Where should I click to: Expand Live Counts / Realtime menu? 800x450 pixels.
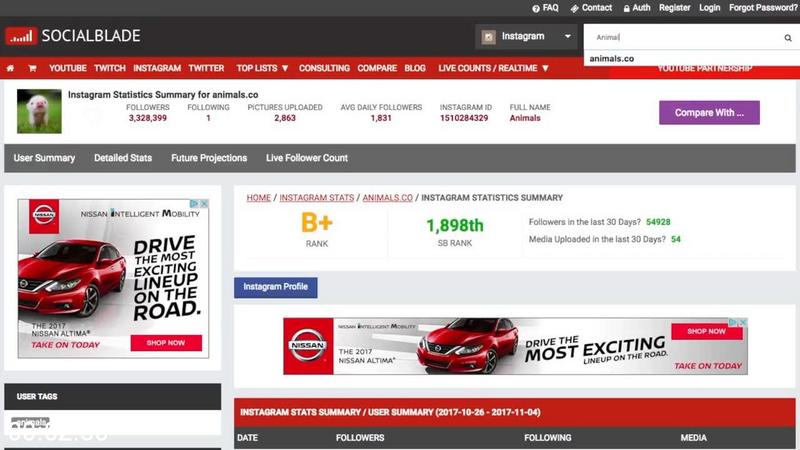point(493,68)
